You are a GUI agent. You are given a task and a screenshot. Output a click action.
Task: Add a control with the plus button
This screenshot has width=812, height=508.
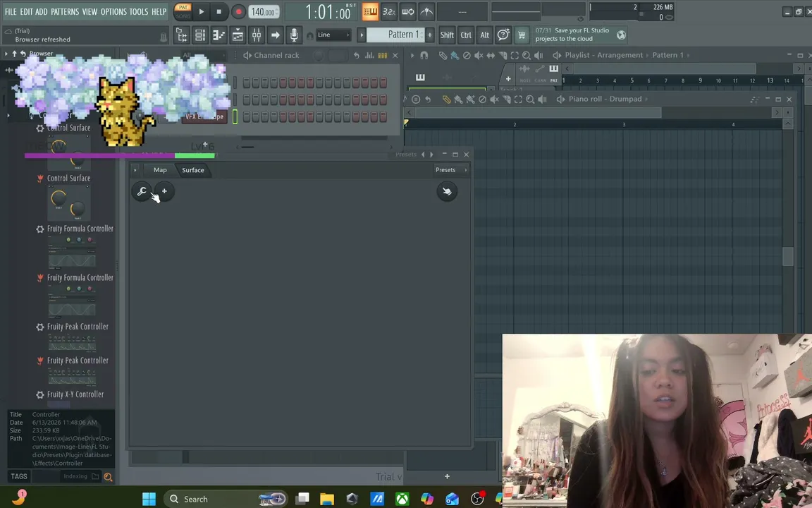pos(164,191)
